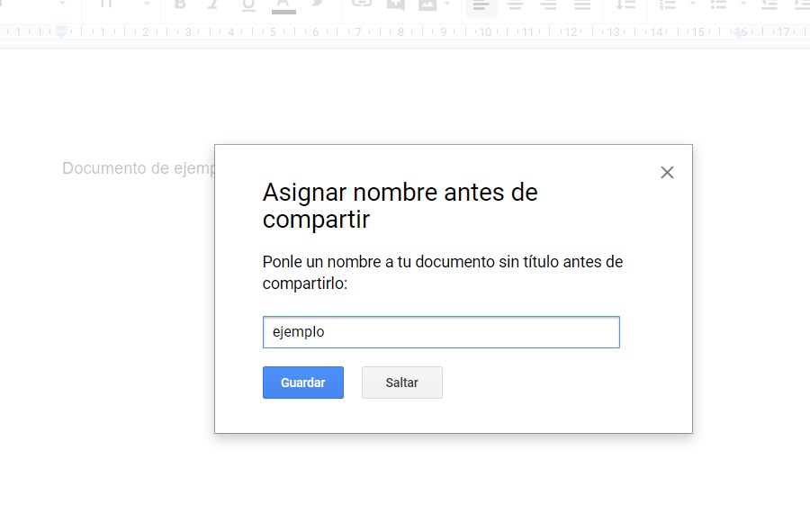Screen dimensions: 810x532
Task: Toggle underline formatting in the toolbar
Action: coord(248,5)
